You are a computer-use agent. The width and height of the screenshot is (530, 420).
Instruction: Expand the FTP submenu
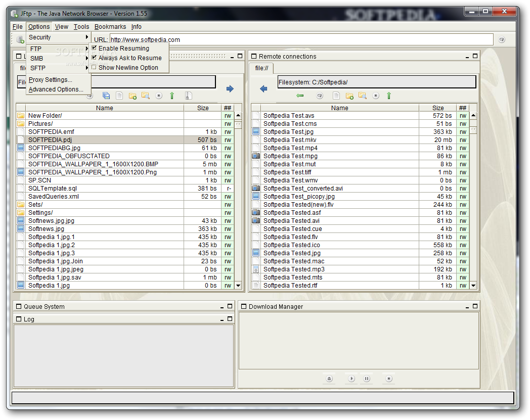(58, 49)
